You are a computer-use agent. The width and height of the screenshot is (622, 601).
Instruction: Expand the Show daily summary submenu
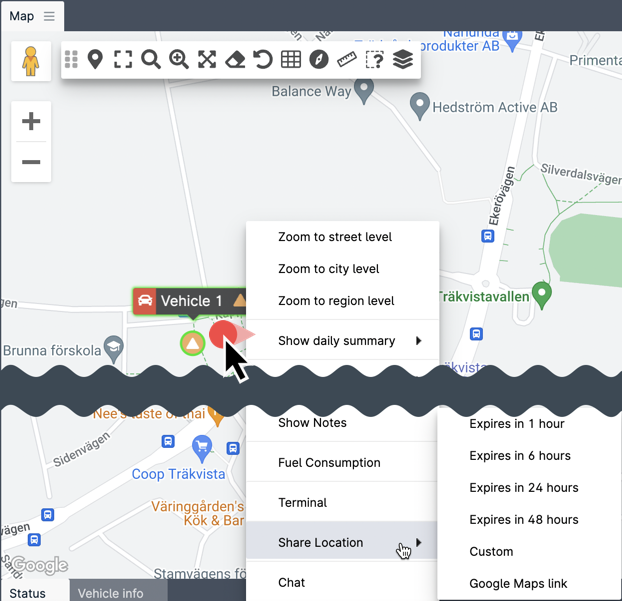343,341
